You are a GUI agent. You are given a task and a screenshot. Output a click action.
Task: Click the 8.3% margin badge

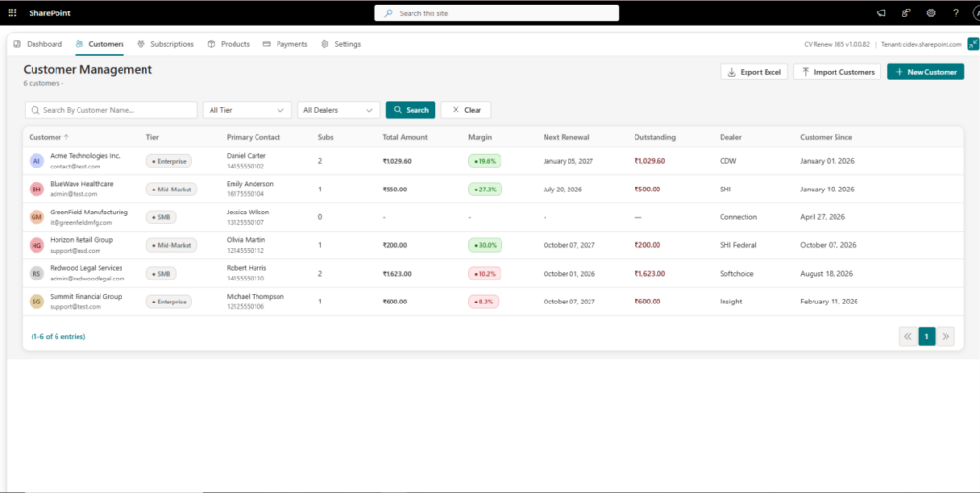point(483,302)
